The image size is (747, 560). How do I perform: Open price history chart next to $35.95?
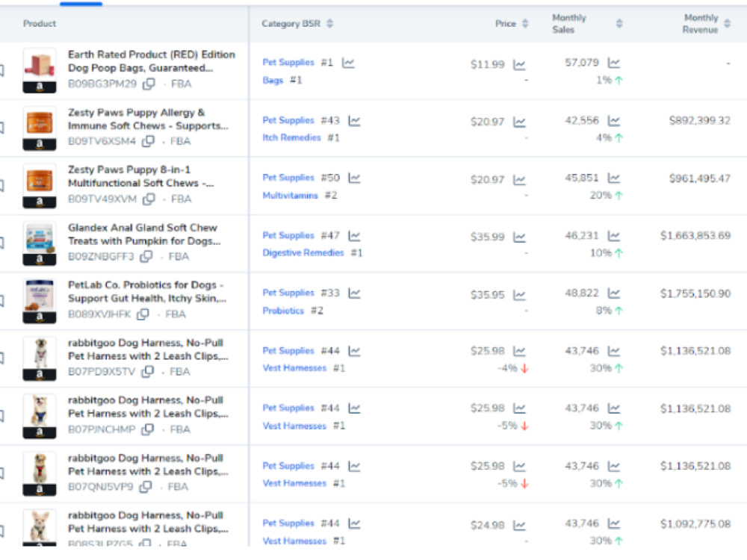pyautogui.click(x=519, y=295)
